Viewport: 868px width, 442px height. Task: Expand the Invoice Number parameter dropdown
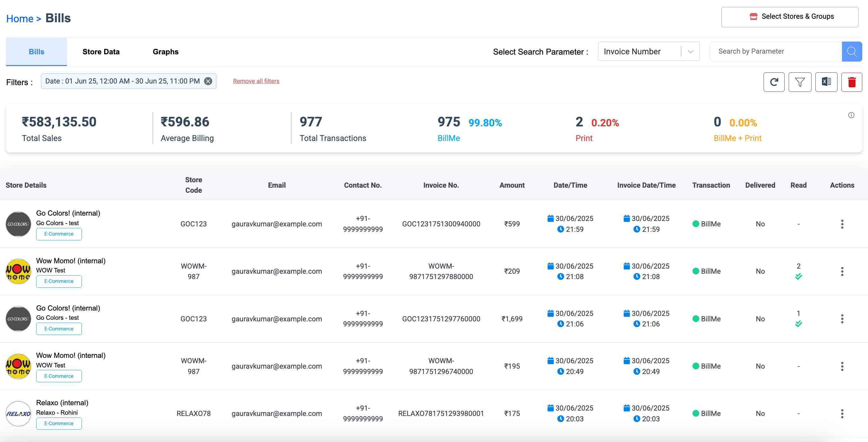[690, 51]
